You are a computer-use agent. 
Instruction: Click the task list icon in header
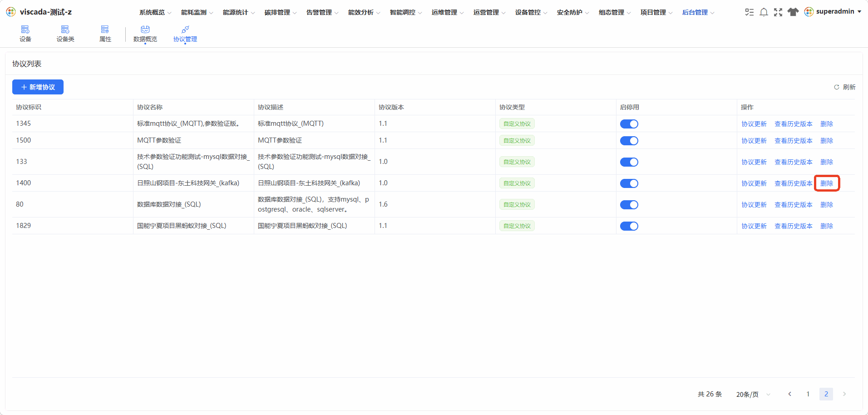(750, 12)
